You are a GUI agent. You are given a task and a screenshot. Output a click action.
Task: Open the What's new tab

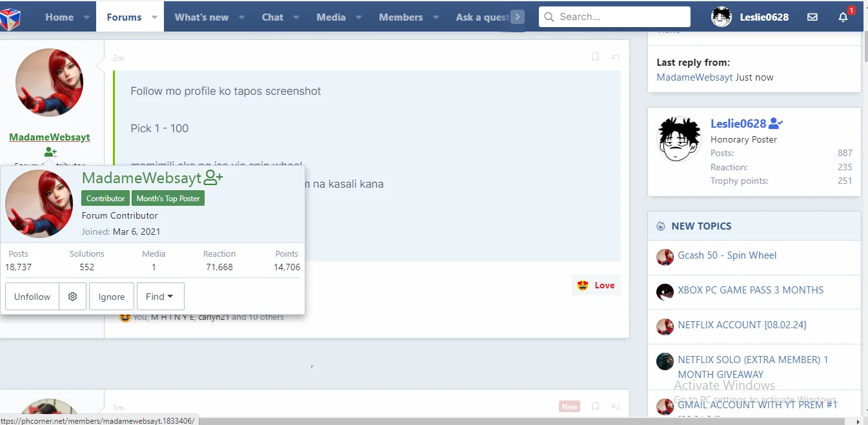[x=201, y=17]
